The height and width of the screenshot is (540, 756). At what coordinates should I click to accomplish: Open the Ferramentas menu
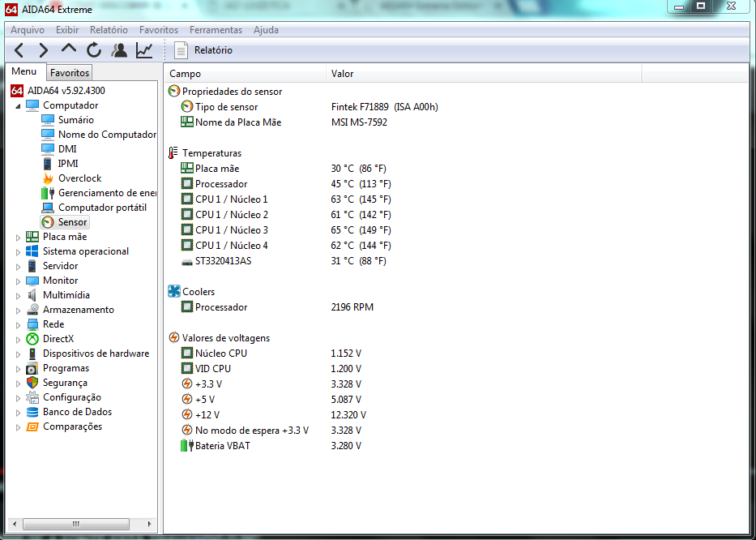click(216, 30)
